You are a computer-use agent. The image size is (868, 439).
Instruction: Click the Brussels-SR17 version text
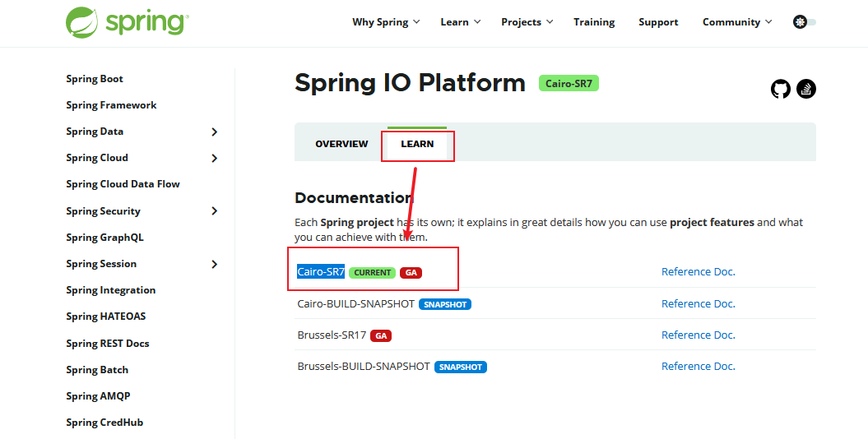click(332, 335)
